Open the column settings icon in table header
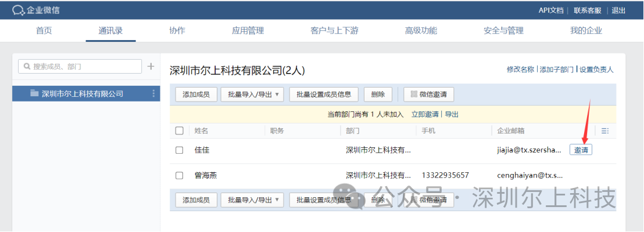This screenshot has height=232, width=644. (x=605, y=131)
